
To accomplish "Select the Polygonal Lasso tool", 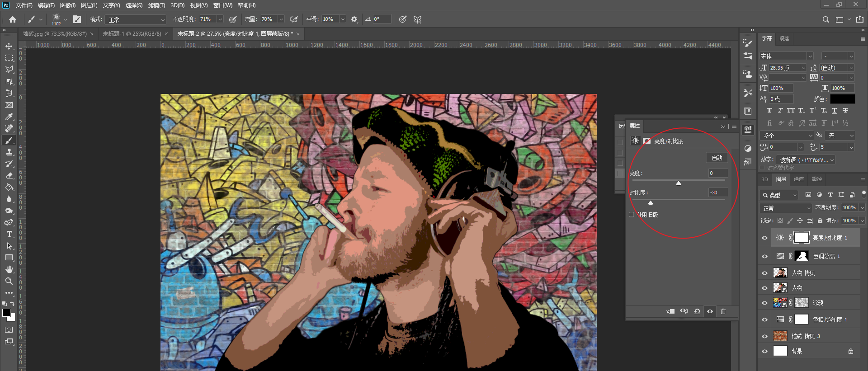I will 9,70.
